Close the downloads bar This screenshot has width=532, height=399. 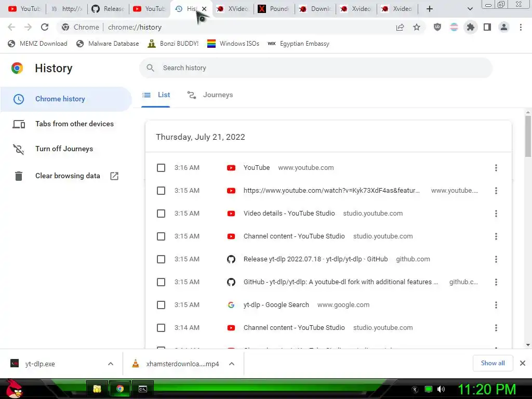523,363
